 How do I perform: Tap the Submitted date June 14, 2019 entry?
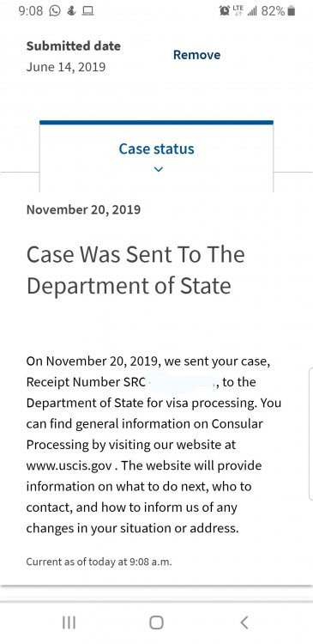pos(74,57)
